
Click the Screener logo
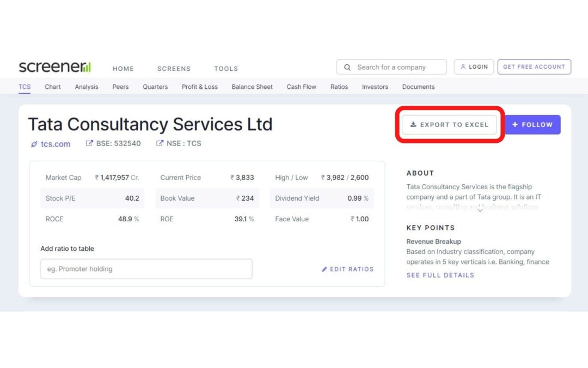coord(55,67)
